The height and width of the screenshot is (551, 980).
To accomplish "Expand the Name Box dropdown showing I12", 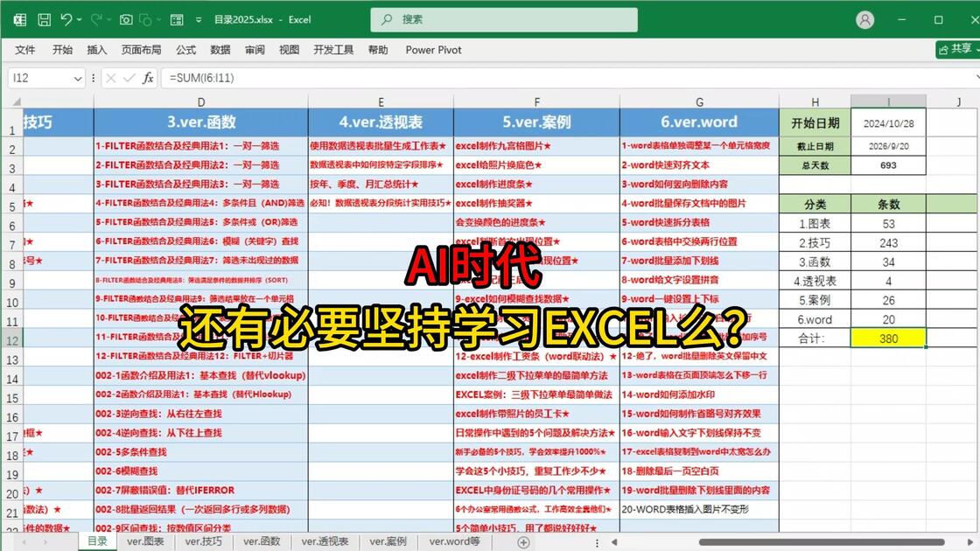I will (78, 78).
